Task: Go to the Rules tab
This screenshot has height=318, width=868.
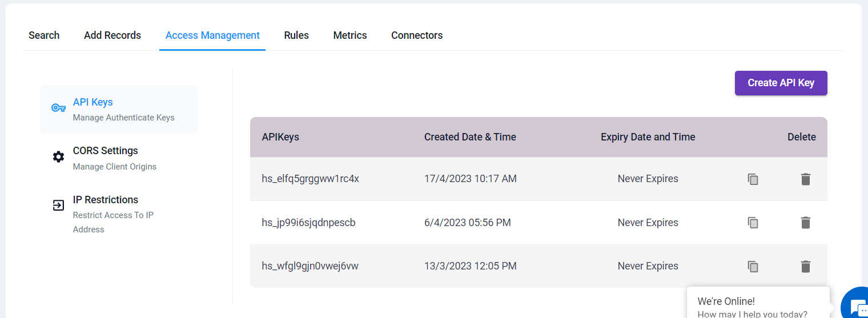Action: 296,35
